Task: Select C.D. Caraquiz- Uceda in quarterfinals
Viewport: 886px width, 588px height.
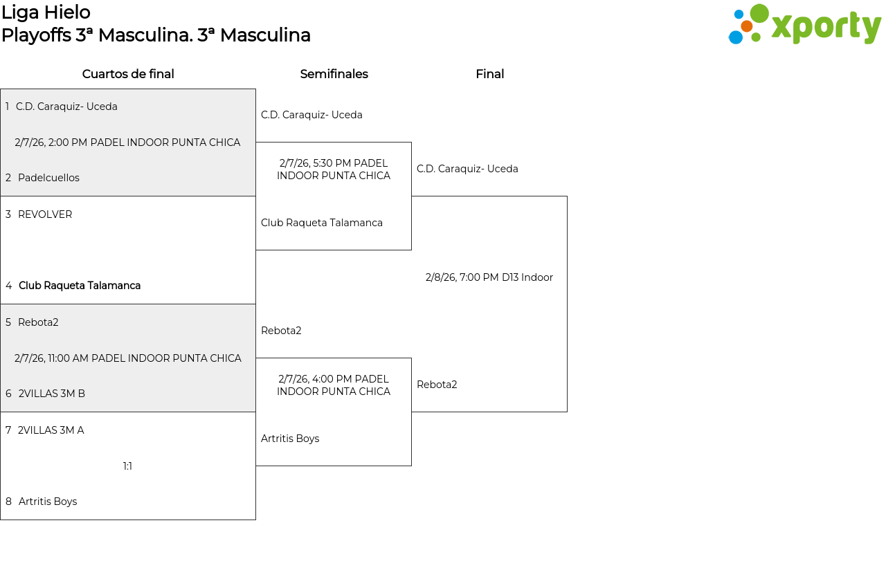Action: point(66,107)
